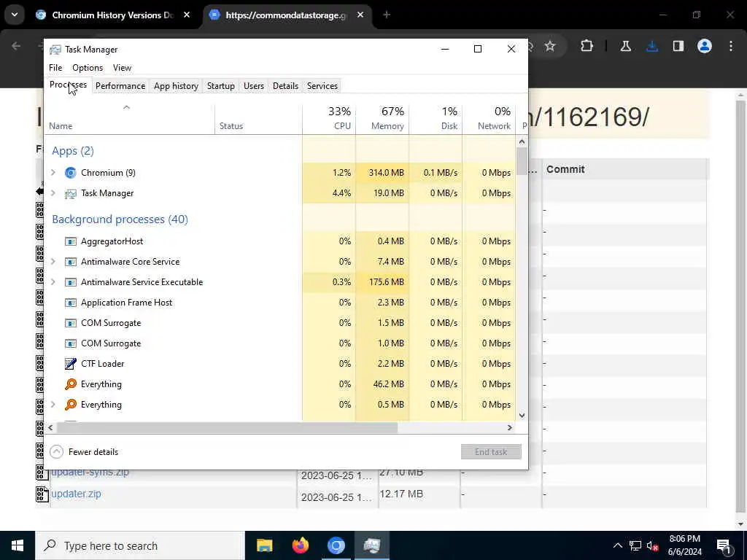
Task: Open the Options menu in Task Manager
Action: pos(88,68)
